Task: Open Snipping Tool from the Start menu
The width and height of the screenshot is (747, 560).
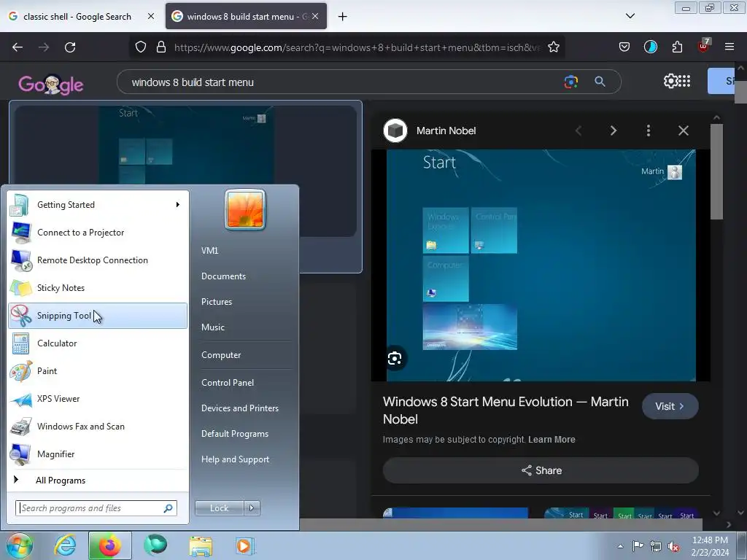Action: click(x=98, y=316)
